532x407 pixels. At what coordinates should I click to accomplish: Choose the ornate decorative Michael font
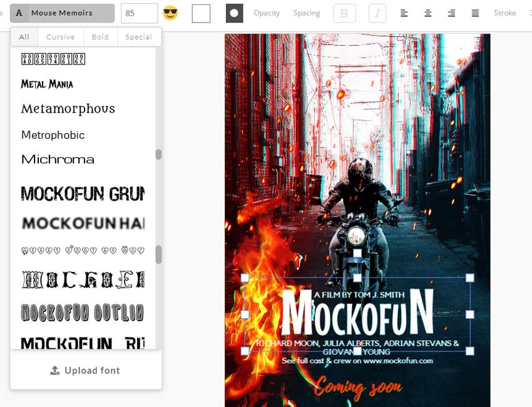click(83, 280)
